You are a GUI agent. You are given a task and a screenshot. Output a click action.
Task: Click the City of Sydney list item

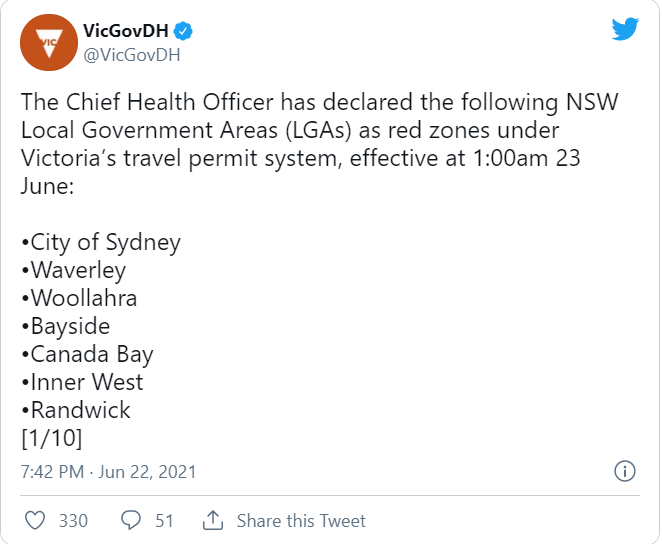(101, 243)
